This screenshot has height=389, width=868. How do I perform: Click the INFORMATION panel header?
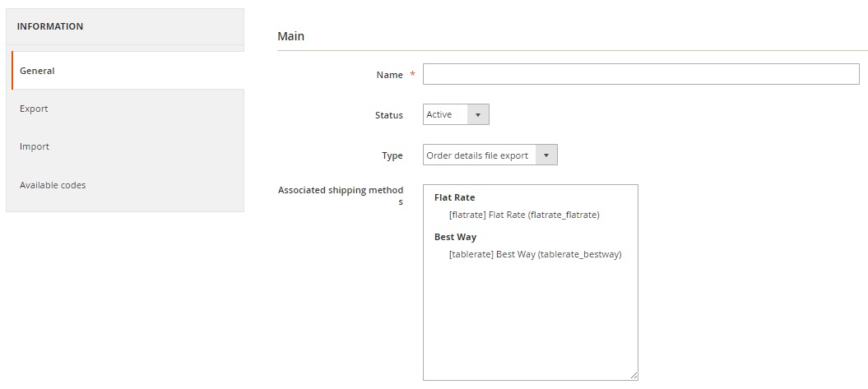tap(125, 26)
